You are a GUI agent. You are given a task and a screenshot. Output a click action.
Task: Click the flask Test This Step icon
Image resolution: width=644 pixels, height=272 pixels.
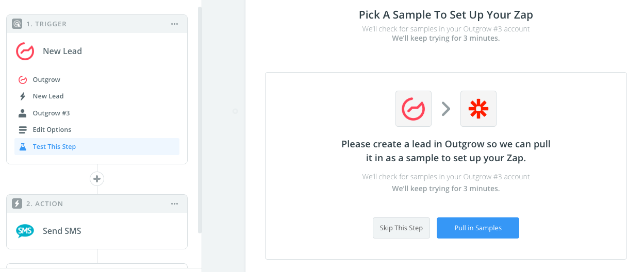(23, 147)
